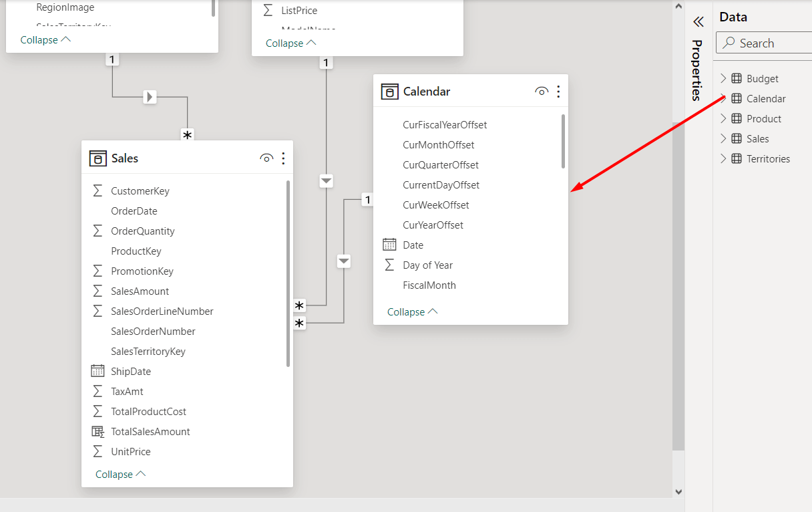Expand Budget in the Data pane
The image size is (812, 512).
tap(723, 78)
